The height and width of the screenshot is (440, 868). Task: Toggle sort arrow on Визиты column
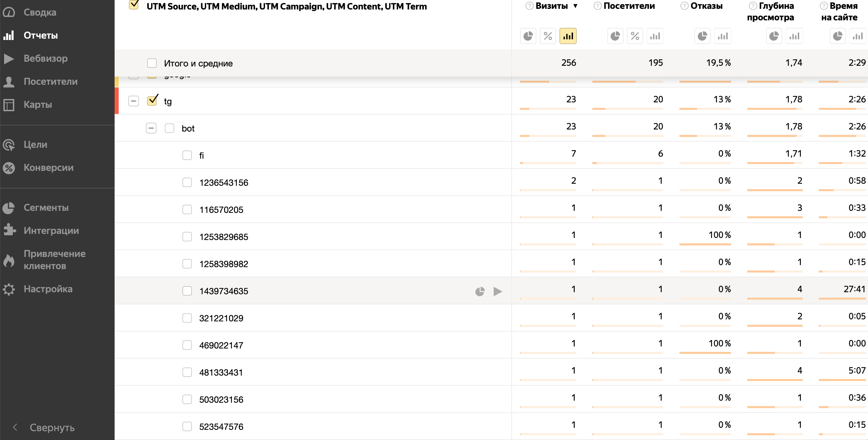(575, 6)
